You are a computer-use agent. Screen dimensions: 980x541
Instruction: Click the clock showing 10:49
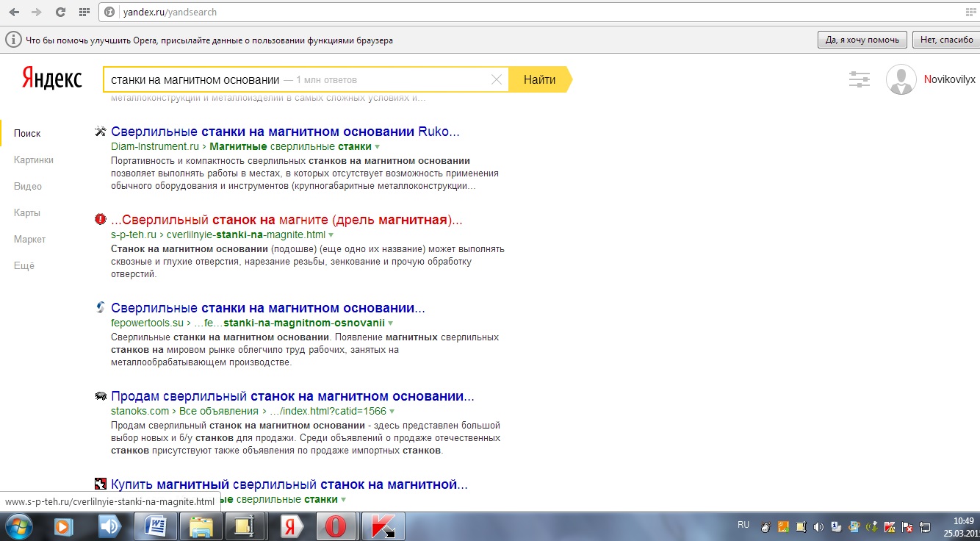(963, 520)
